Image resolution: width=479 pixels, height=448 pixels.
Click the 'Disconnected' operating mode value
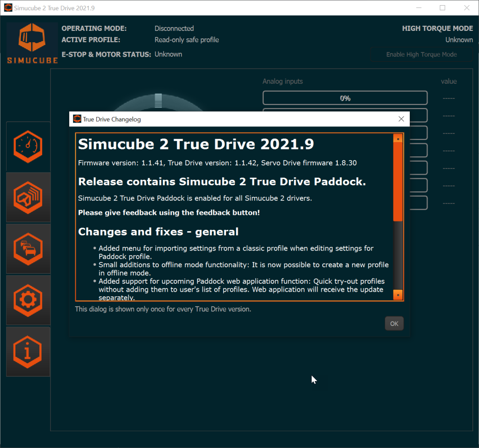[174, 29]
